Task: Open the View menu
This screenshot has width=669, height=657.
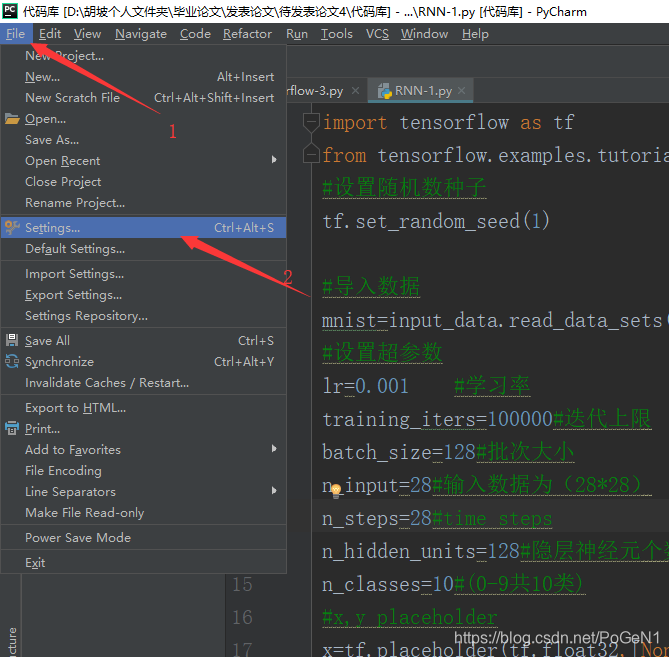Action: click(x=87, y=34)
